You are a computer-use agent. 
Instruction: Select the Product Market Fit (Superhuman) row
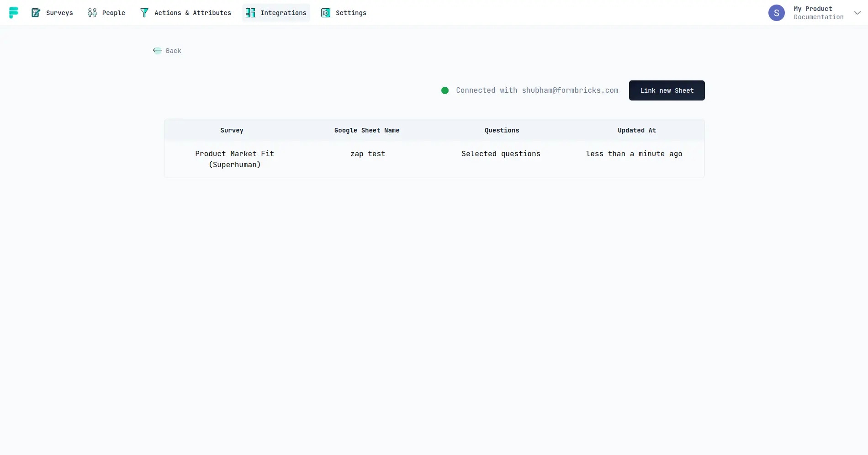[434, 159]
